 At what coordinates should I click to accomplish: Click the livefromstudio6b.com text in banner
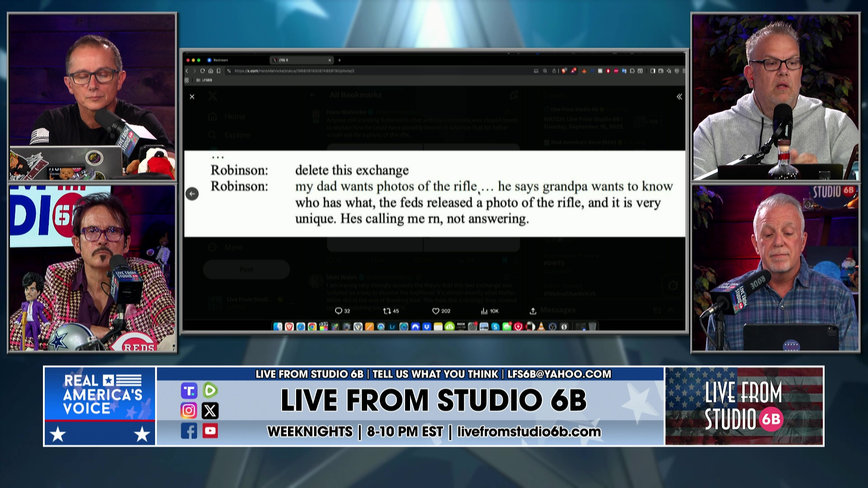click(x=529, y=432)
